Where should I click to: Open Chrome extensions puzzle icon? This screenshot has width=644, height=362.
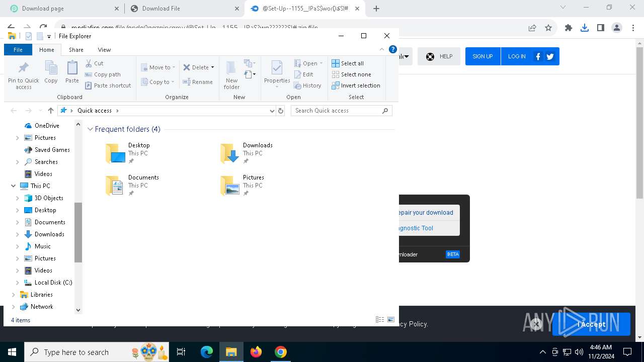(x=569, y=28)
